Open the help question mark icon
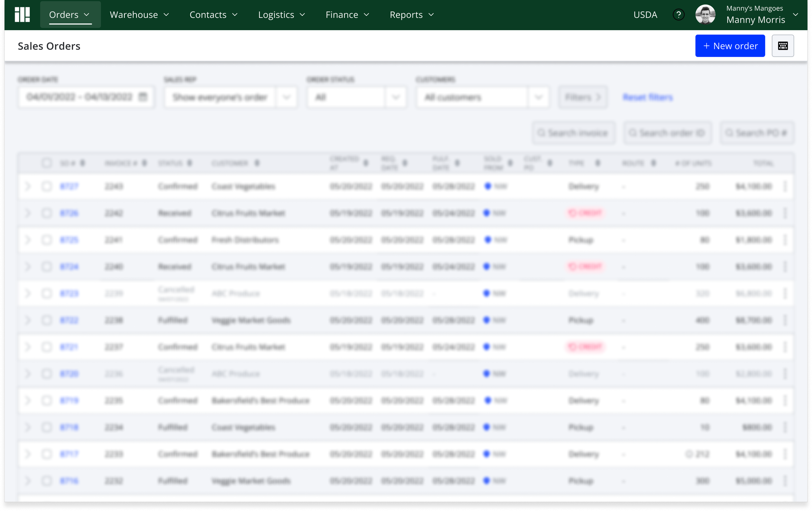Image resolution: width=812 pixels, height=511 pixels. tap(678, 15)
